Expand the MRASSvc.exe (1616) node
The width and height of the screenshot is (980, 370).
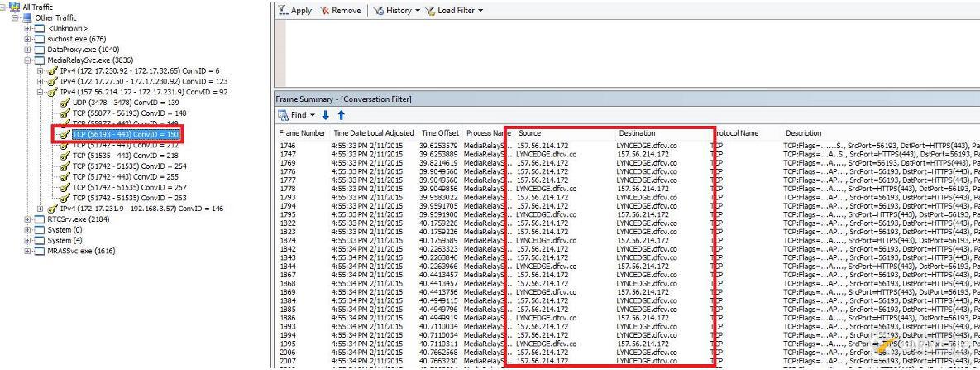tap(27, 251)
